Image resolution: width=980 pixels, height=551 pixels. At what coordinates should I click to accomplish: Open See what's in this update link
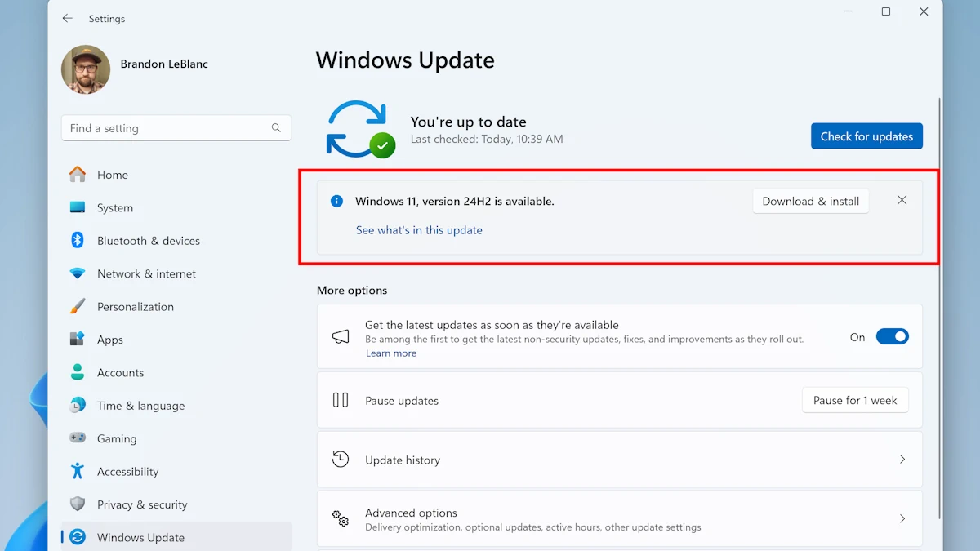click(x=419, y=230)
